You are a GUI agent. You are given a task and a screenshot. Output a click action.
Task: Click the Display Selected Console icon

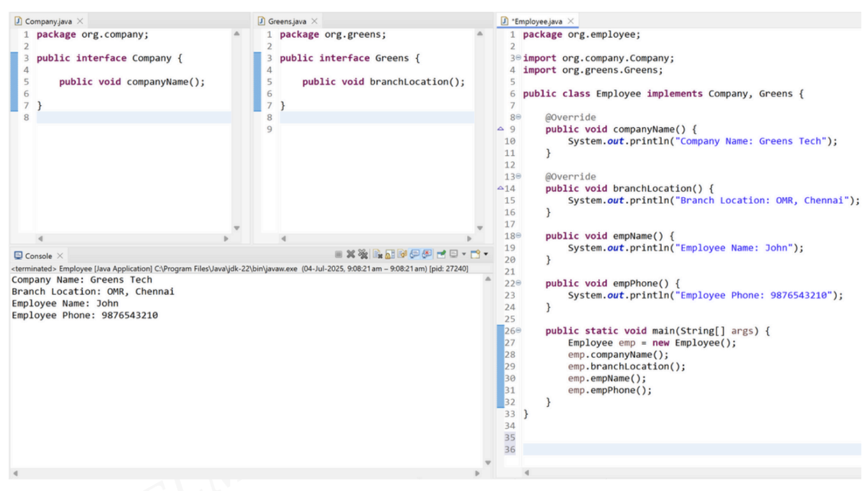pos(454,255)
